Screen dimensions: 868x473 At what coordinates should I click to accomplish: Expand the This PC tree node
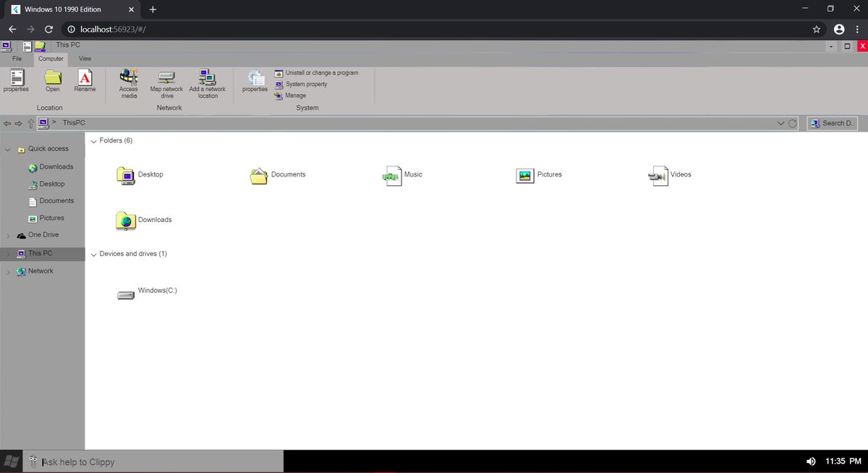[x=8, y=254]
